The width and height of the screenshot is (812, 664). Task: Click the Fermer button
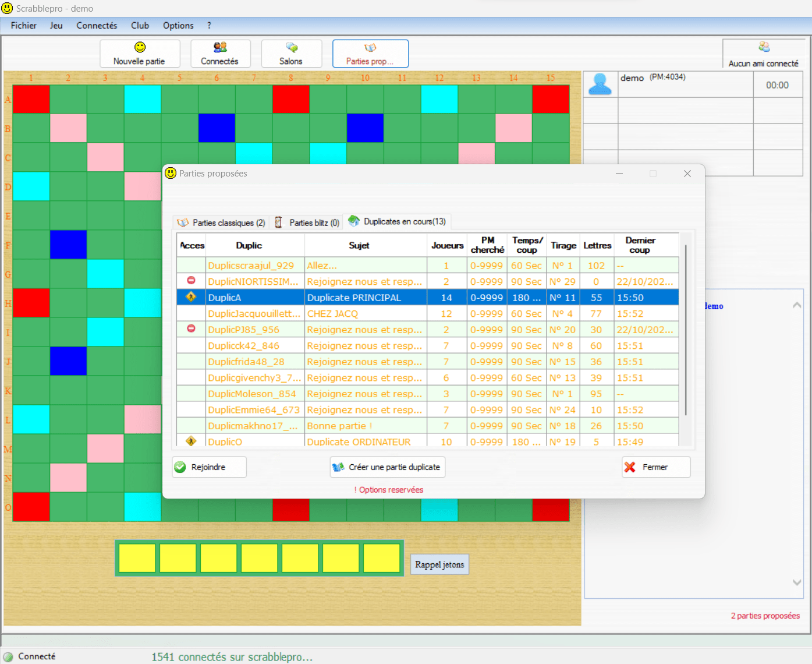pyautogui.click(x=656, y=467)
